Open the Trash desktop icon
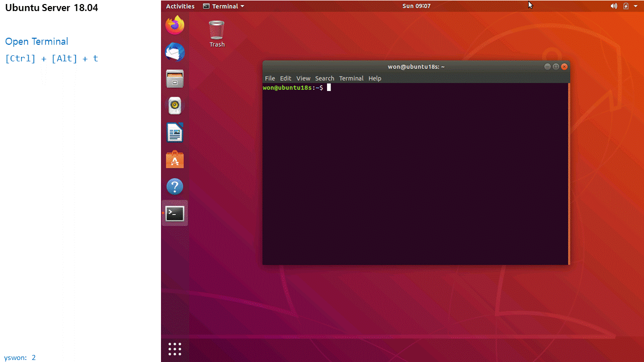Image resolution: width=644 pixels, height=362 pixels. (217, 34)
